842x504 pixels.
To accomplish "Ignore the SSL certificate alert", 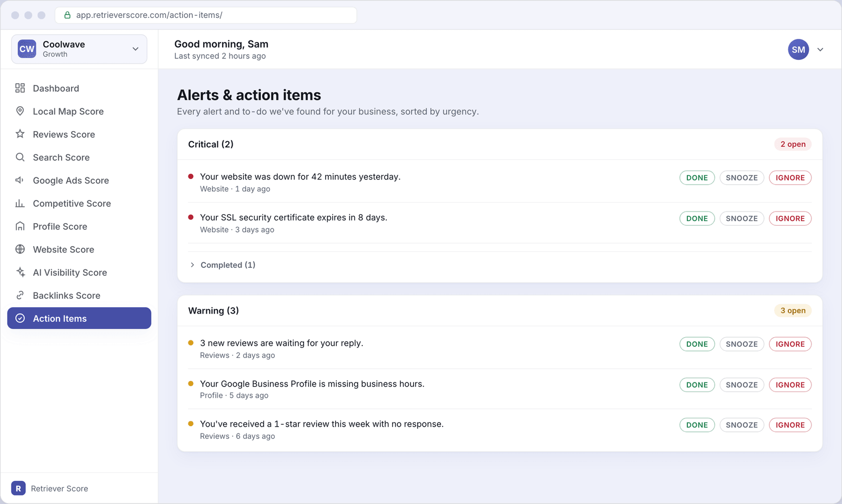I will click(790, 218).
